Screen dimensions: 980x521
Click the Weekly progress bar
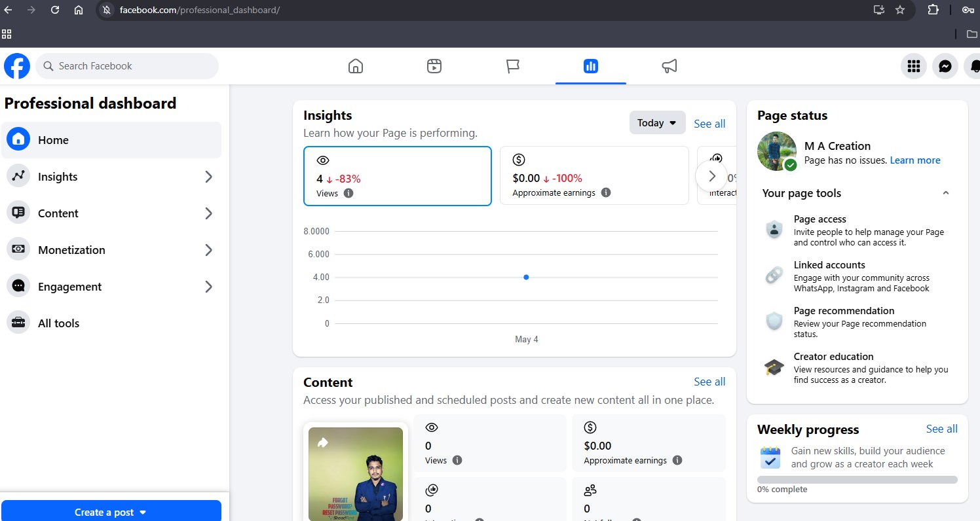pos(857,480)
